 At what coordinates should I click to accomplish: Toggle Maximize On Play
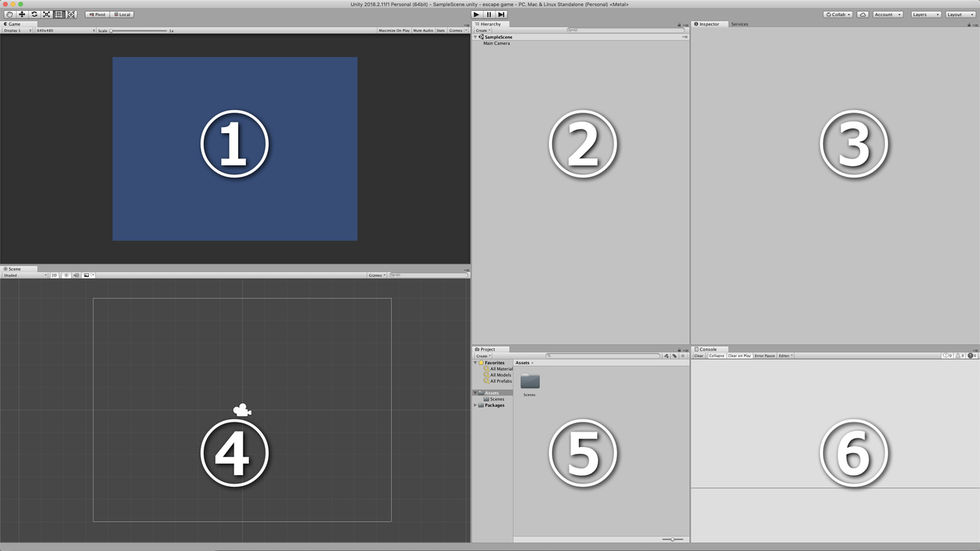click(394, 31)
